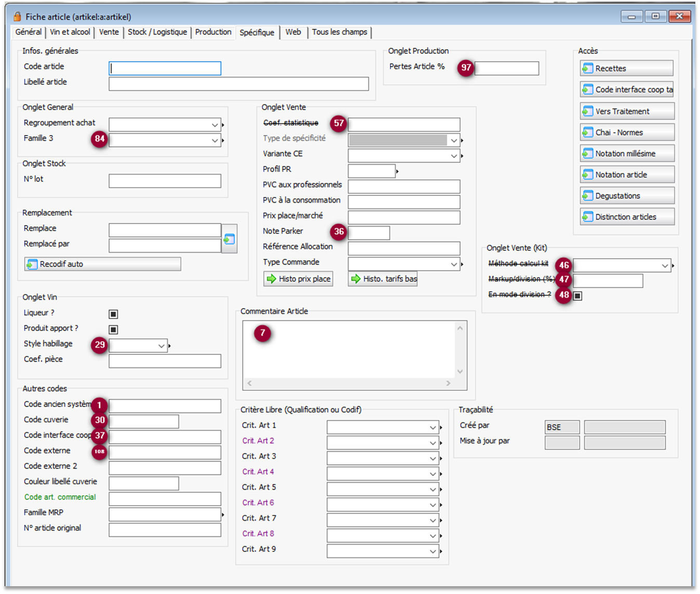Click the icon beside the Remplace fields
700x594 pixels.
coord(229,239)
